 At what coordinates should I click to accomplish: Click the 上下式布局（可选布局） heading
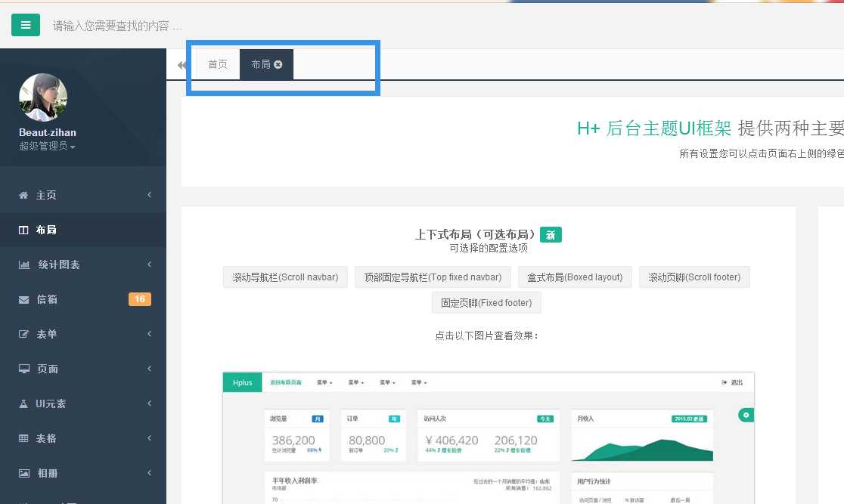click(475, 234)
